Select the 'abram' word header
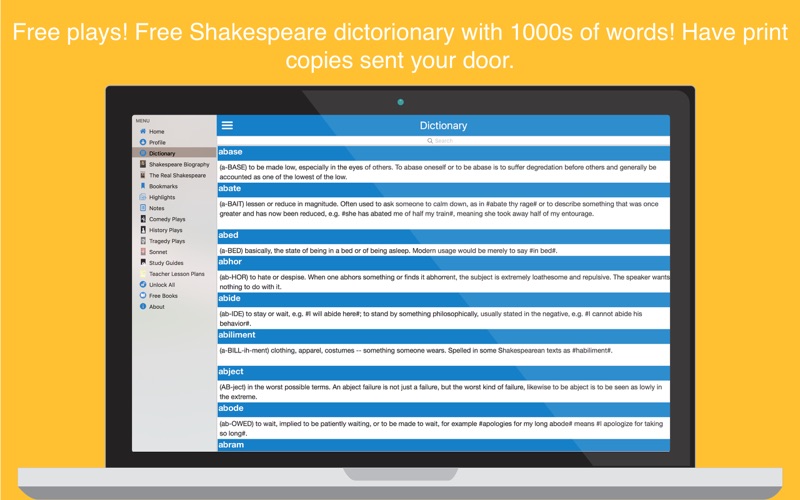The image size is (800, 500). [x=443, y=445]
